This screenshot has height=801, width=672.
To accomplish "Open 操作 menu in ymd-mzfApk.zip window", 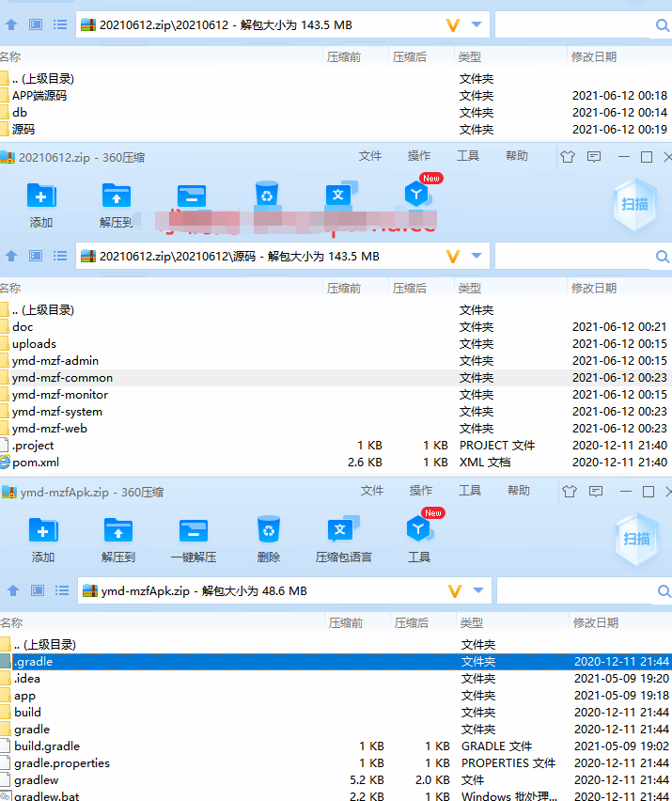I will pyautogui.click(x=421, y=491).
